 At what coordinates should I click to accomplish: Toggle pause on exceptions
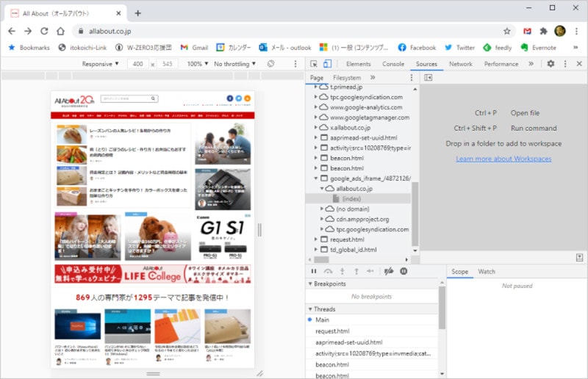404,271
